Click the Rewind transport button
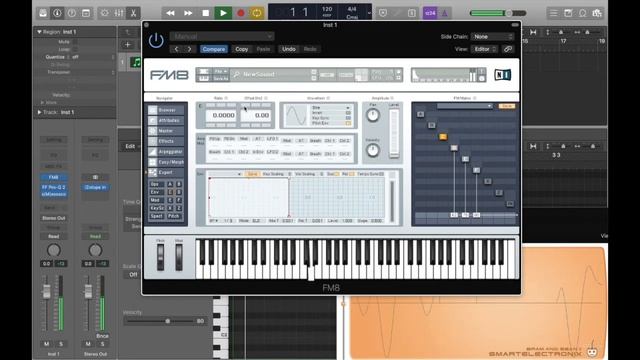The image size is (640, 360). [x=170, y=13]
